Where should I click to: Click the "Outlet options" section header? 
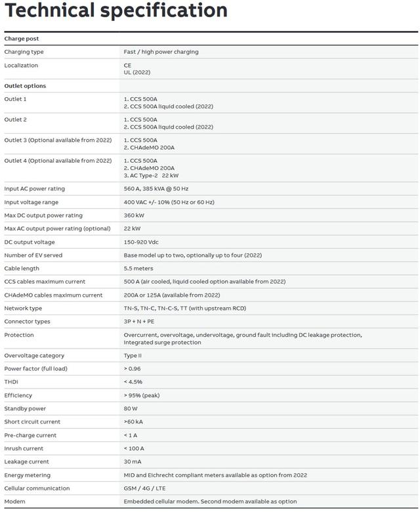[x=25, y=86]
